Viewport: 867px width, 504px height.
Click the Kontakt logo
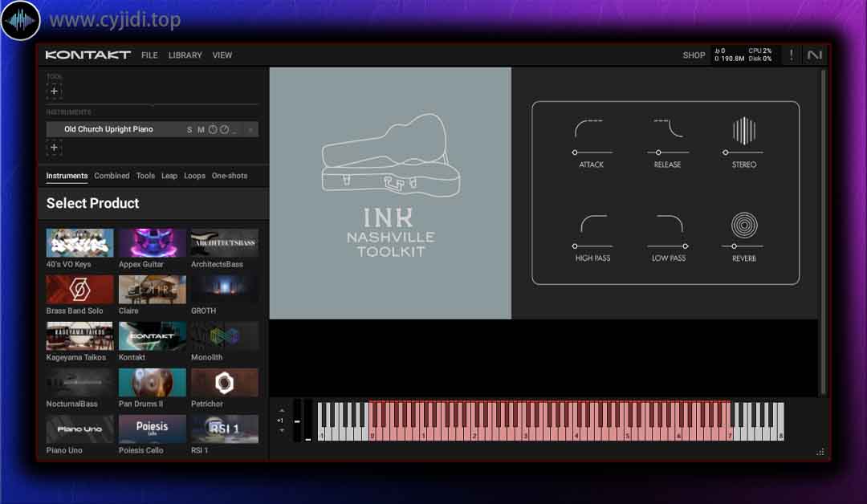(88, 55)
